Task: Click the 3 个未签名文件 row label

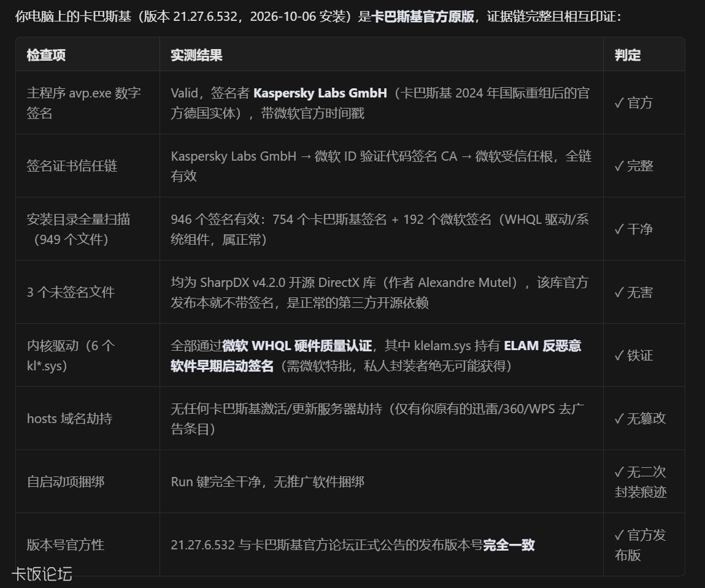Action: [71, 292]
